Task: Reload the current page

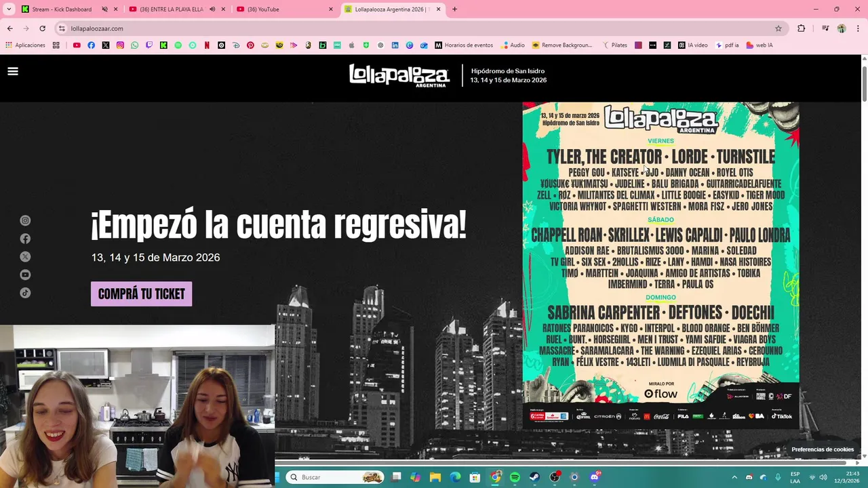Action: pyautogui.click(x=42, y=28)
